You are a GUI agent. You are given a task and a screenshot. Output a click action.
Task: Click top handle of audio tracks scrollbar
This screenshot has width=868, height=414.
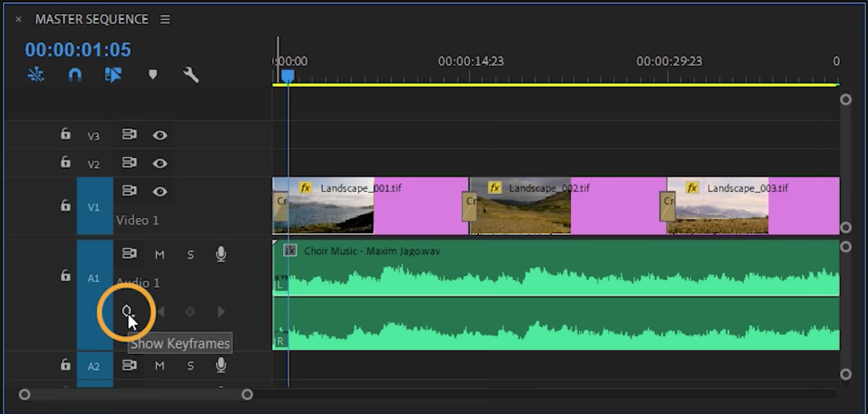pos(845,247)
